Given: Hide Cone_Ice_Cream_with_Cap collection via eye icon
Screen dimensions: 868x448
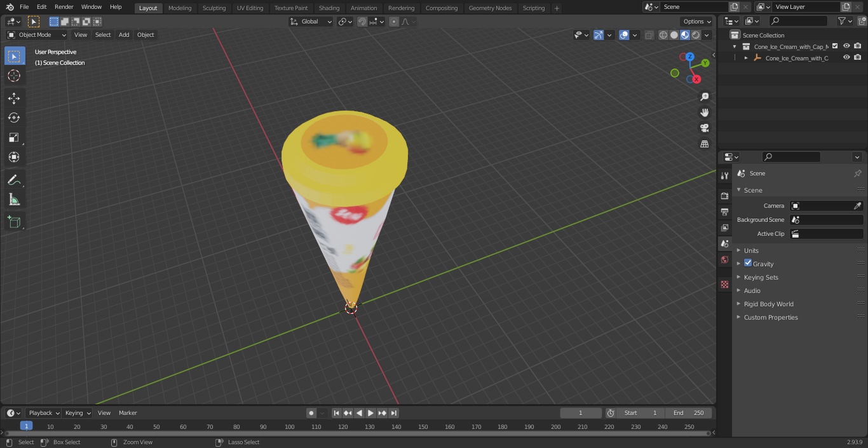Looking at the screenshot, I should point(846,46).
